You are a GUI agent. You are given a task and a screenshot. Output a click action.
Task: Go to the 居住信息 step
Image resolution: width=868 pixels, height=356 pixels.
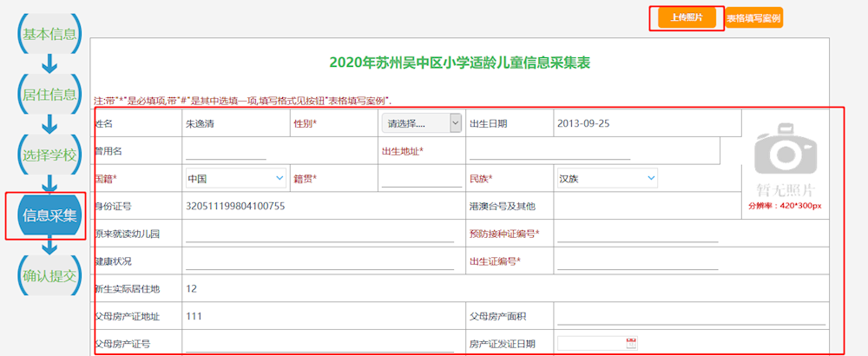[x=49, y=94]
